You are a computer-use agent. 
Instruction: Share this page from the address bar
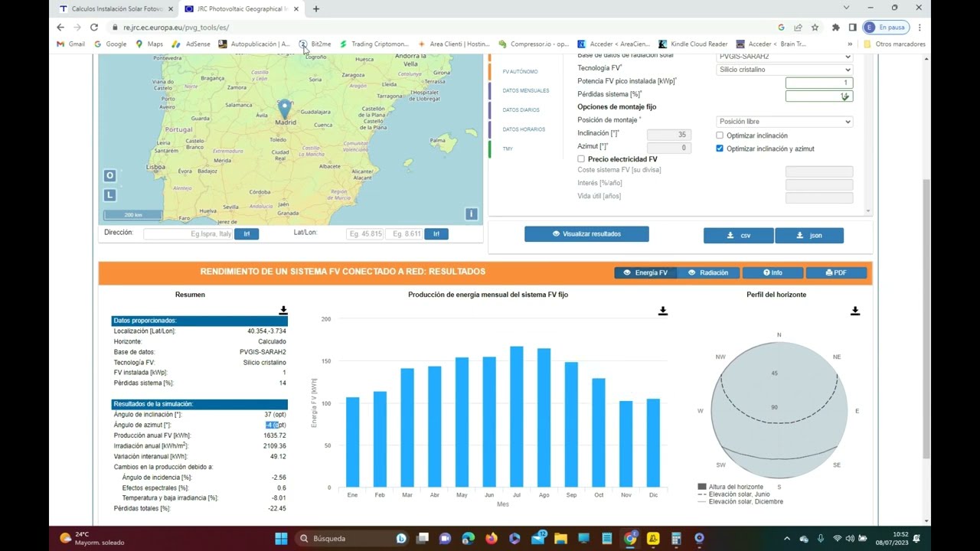798,27
